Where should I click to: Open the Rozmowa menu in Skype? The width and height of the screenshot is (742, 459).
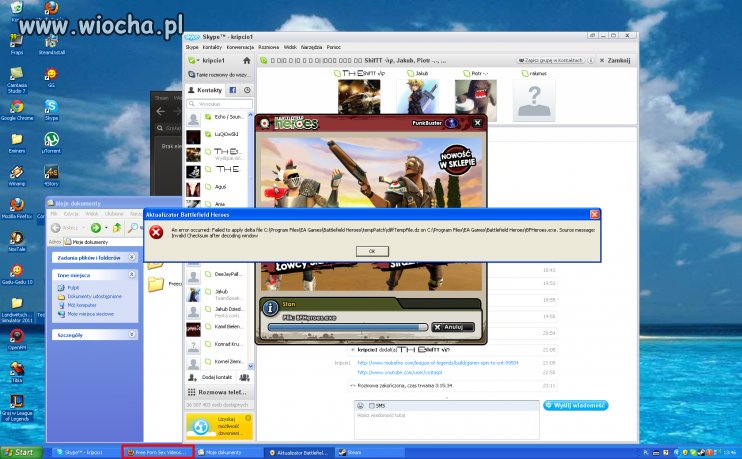tap(268, 47)
